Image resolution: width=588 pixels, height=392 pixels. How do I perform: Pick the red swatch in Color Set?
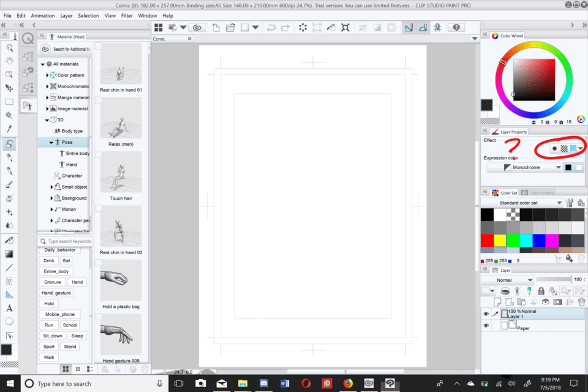click(488, 240)
